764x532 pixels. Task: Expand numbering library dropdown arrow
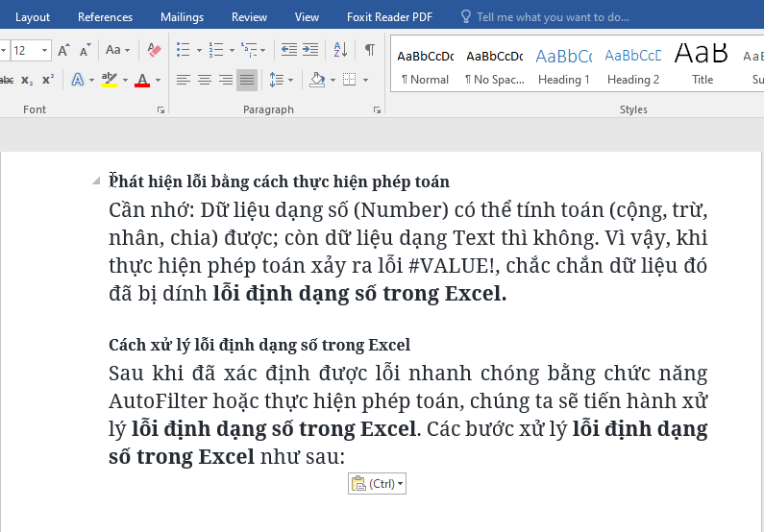(232, 50)
